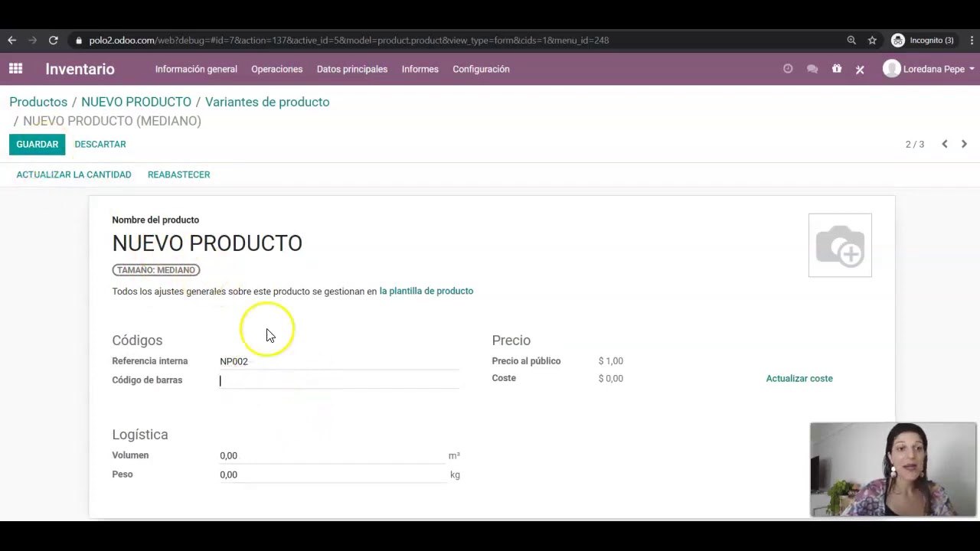This screenshot has height=551, width=980.
Task: Click the Inventario app title
Action: (x=80, y=69)
